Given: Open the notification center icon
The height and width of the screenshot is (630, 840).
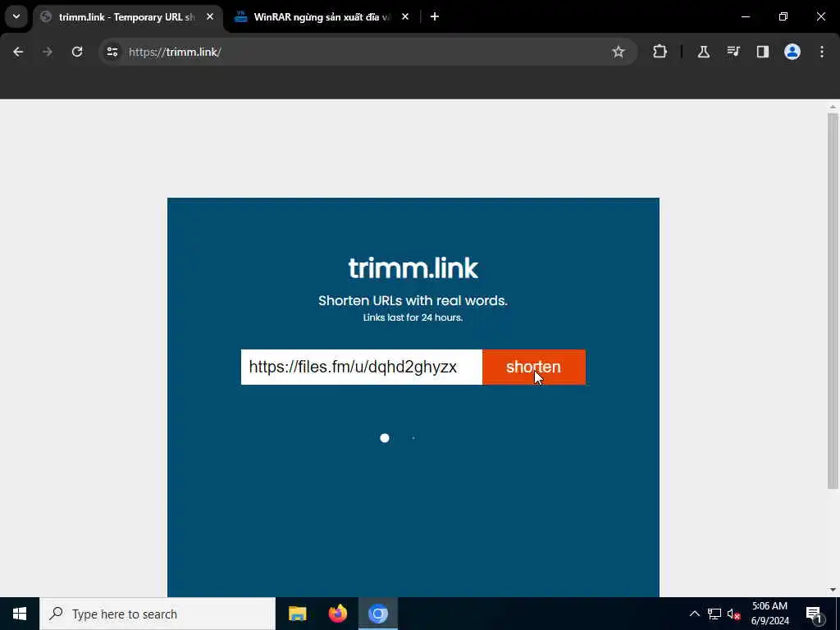Looking at the screenshot, I should click(x=814, y=614).
